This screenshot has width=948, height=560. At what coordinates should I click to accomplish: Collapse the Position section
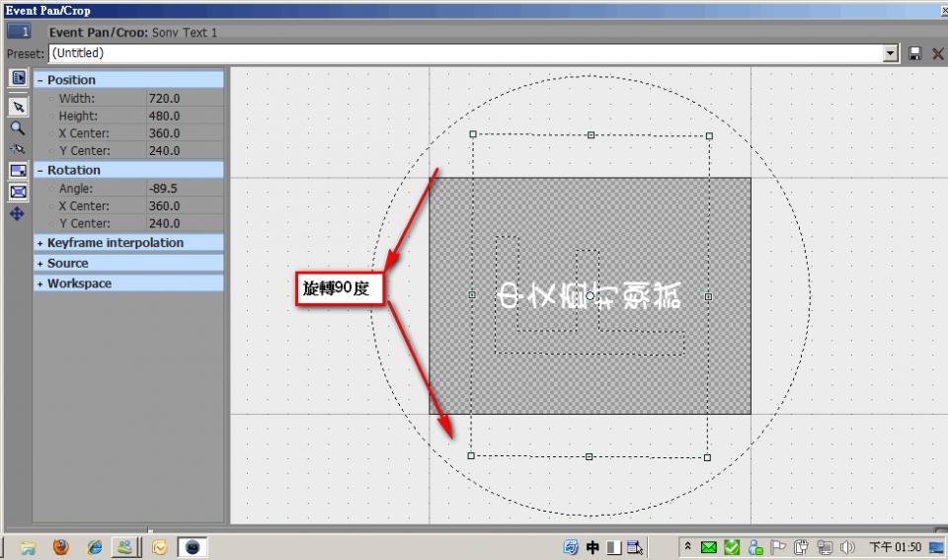(x=40, y=80)
